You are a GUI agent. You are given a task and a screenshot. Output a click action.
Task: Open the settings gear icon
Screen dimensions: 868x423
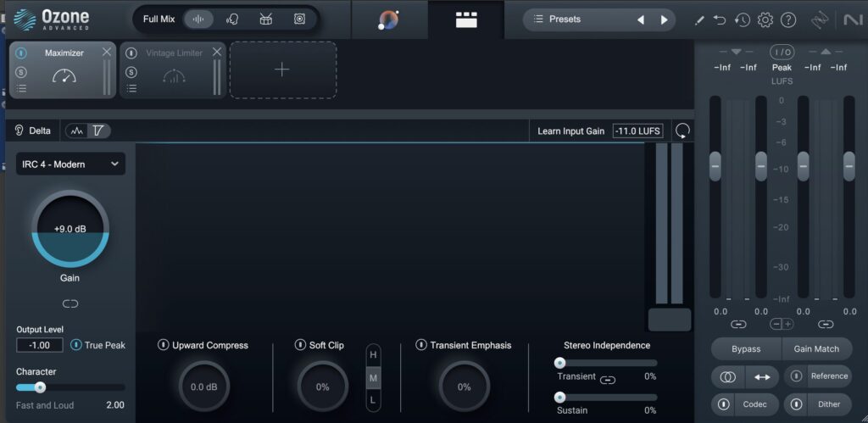click(765, 19)
